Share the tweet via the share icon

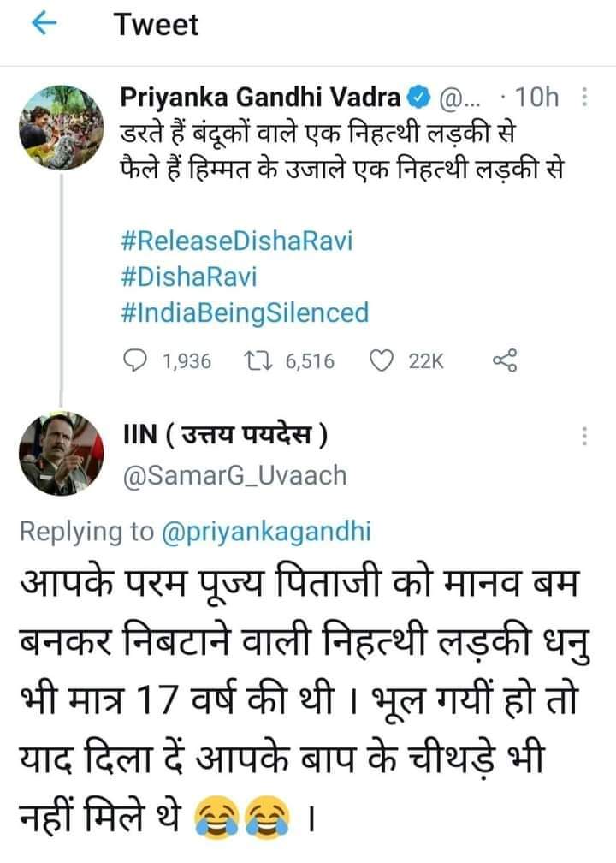coord(505,360)
